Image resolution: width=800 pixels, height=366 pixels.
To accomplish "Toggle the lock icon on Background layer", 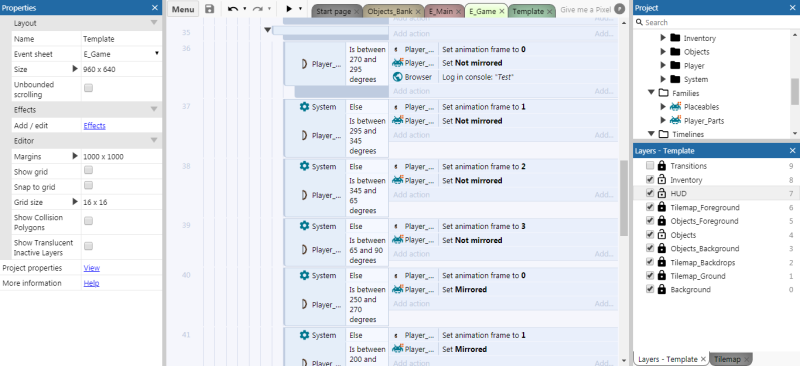I will pyautogui.click(x=662, y=289).
